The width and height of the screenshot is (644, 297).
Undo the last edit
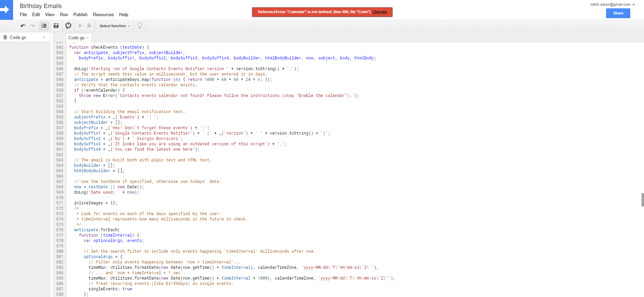23,26
